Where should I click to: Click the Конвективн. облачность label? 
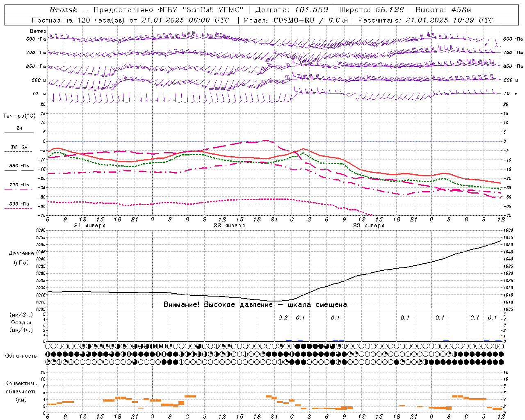pyautogui.click(x=21, y=388)
